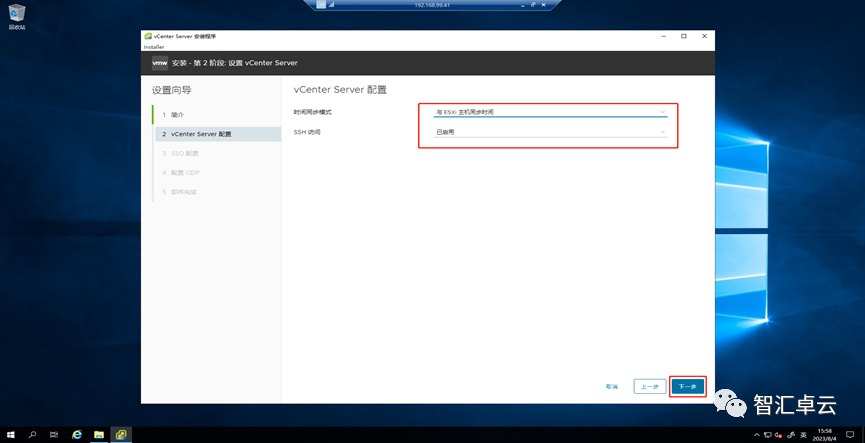The height and width of the screenshot is (443, 865).
Task: Click the 设置向导 sidebar heading
Action: [172, 90]
